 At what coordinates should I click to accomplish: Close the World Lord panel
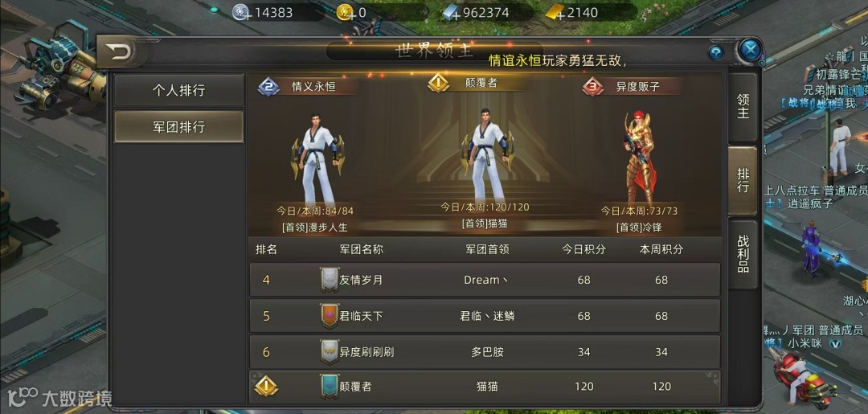(x=750, y=51)
